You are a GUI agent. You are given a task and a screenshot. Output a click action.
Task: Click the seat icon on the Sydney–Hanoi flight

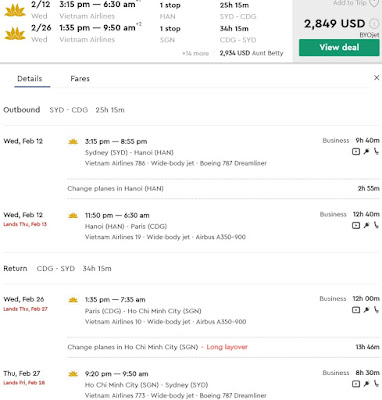click(x=376, y=152)
